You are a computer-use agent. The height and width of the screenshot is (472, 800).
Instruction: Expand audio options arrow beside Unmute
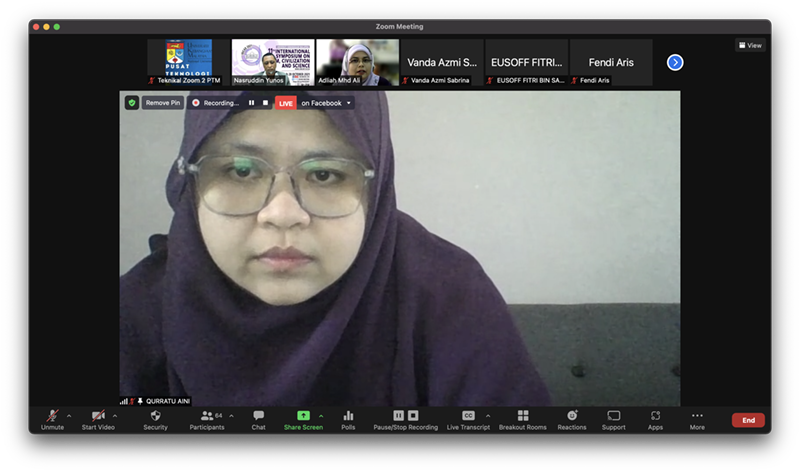coord(69,415)
